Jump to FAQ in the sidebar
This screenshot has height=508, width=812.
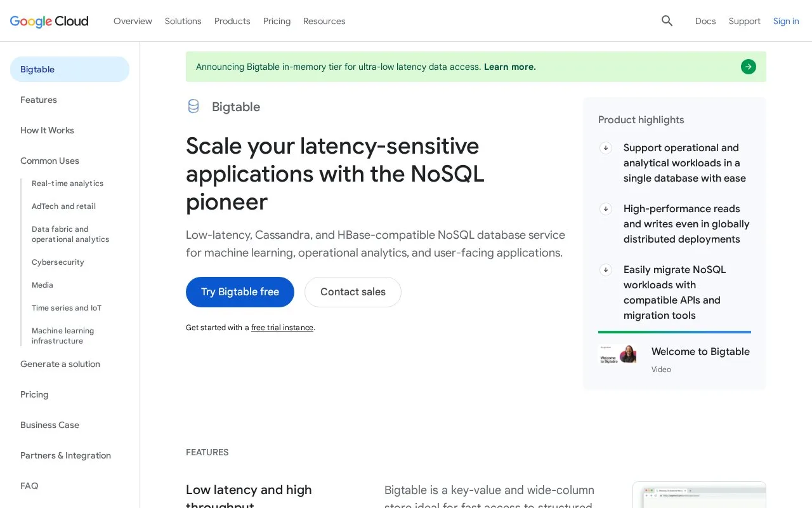pyautogui.click(x=29, y=486)
